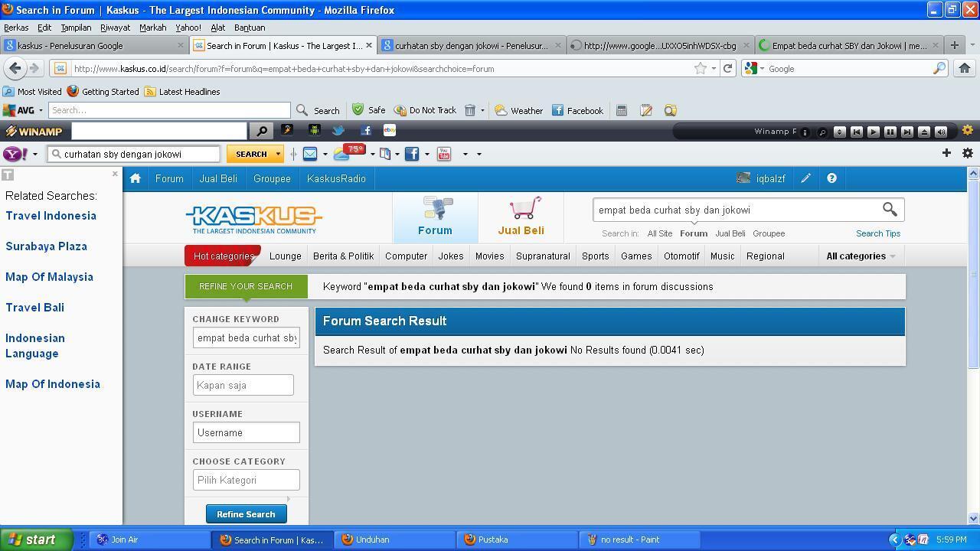The width and height of the screenshot is (980, 551).
Task: Open the Winamp toolbar orange gear settings
Action: coord(967,131)
